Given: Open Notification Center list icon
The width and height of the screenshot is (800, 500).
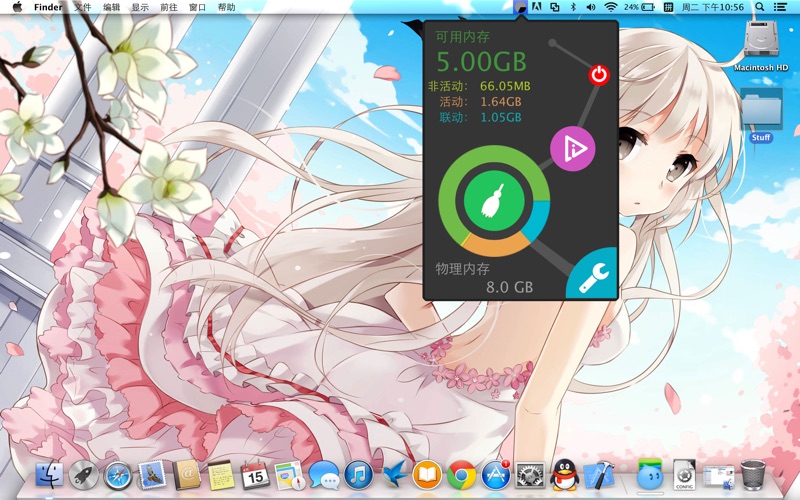Looking at the screenshot, I should (x=780, y=7).
